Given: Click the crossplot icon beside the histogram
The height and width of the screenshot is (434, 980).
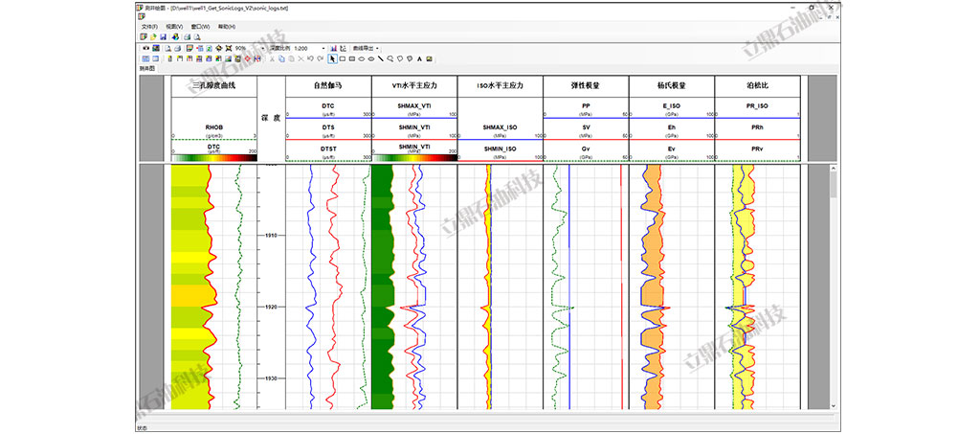Looking at the screenshot, I should click(344, 48).
